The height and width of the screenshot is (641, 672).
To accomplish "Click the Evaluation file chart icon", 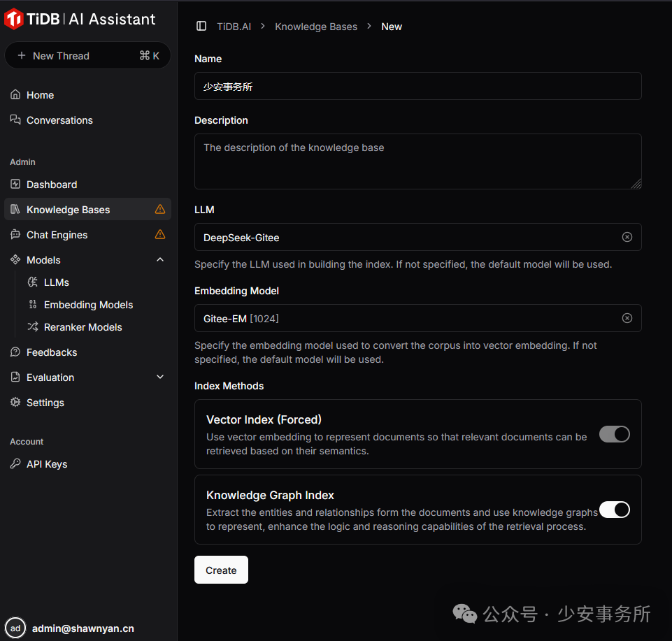I will point(15,377).
